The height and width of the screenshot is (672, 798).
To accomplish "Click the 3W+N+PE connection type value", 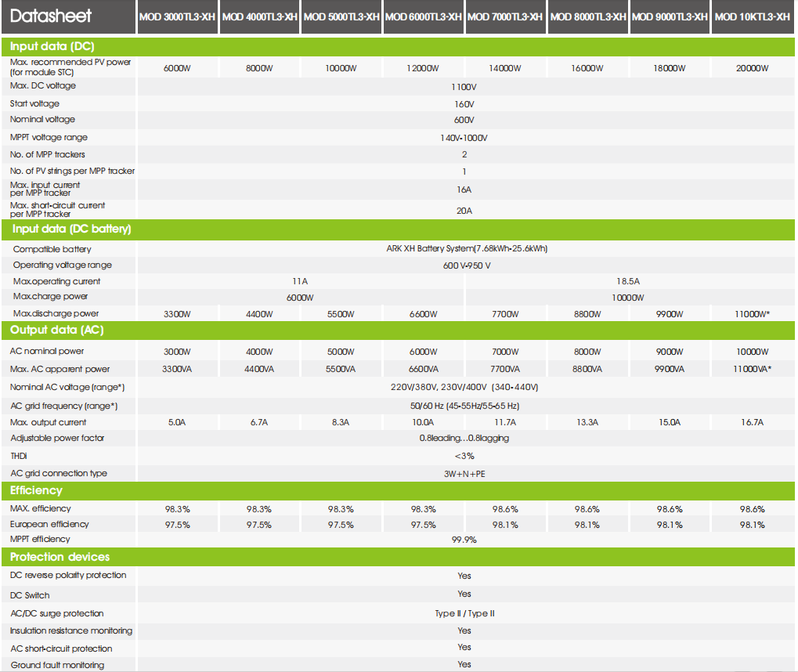I will pos(464,474).
